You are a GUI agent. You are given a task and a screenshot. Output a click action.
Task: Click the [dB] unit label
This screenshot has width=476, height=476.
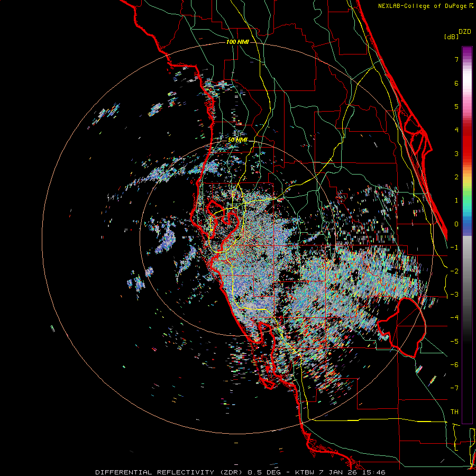click(x=452, y=36)
